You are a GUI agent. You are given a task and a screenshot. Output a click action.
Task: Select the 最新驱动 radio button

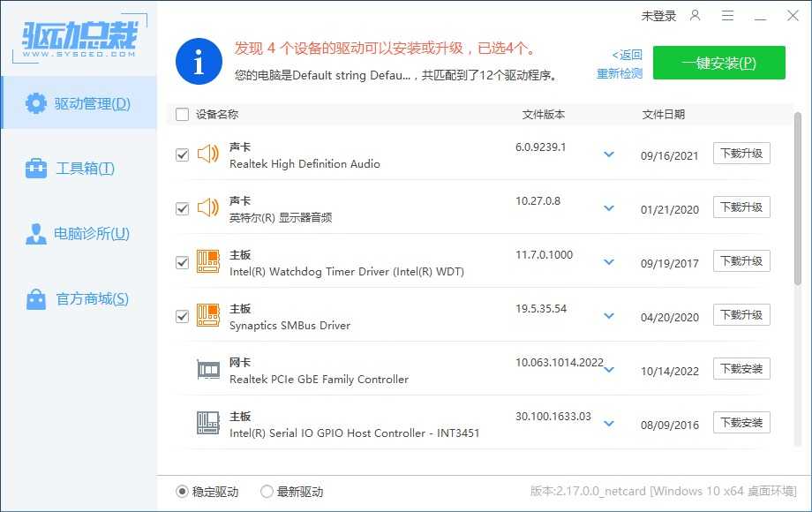(267, 492)
